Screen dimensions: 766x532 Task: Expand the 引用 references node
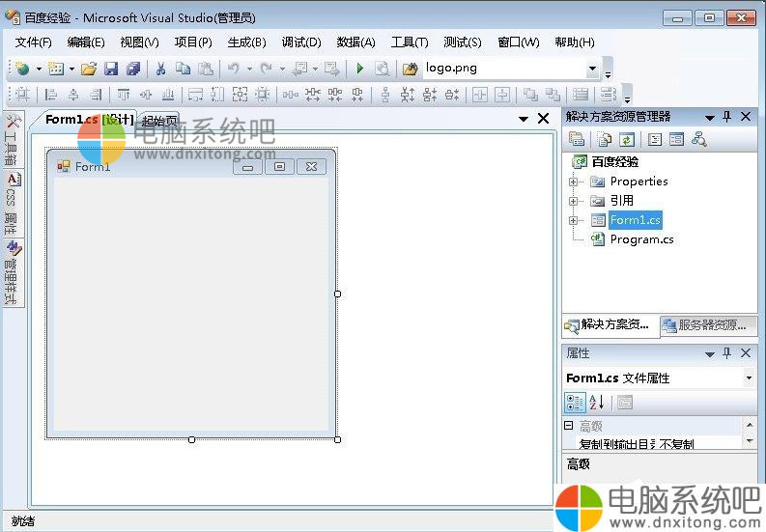pos(574,201)
